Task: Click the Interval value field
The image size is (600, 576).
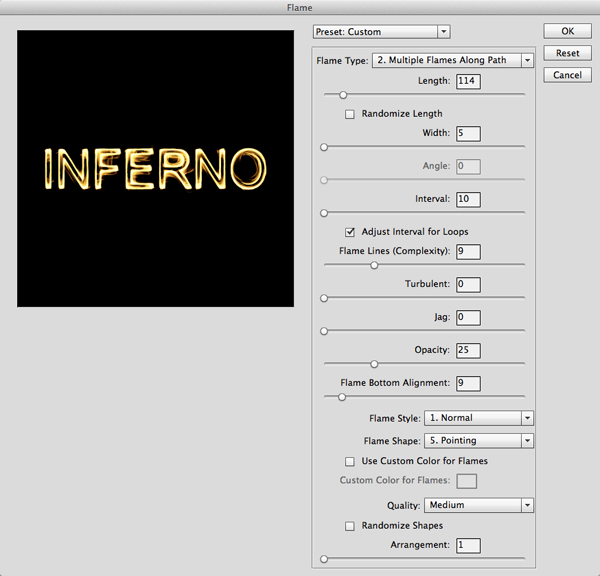Action: point(468,199)
